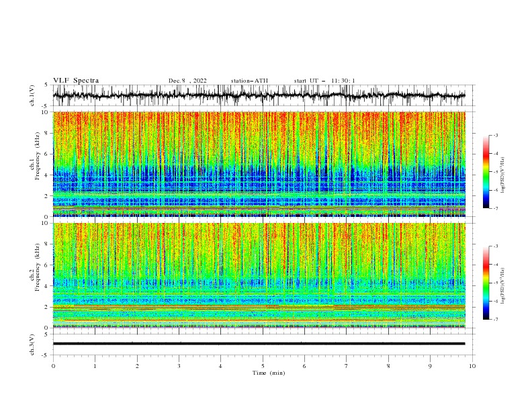The height and width of the screenshot is (411, 532).
Task: Click the "-5" tick on ch.2 colorbar
Action: pyautogui.click(x=495, y=283)
